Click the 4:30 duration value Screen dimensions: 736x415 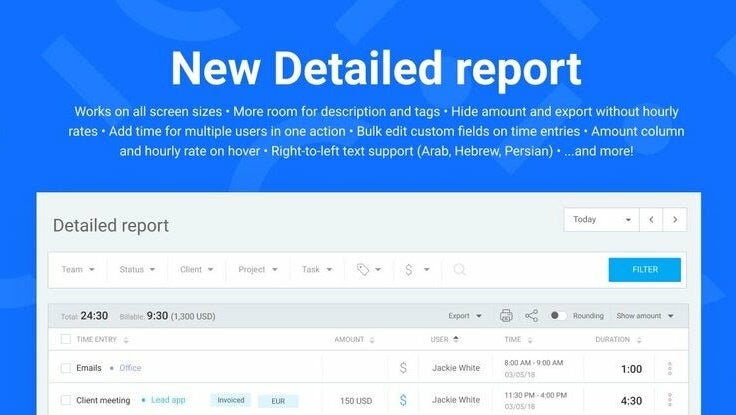coord(631,401)
